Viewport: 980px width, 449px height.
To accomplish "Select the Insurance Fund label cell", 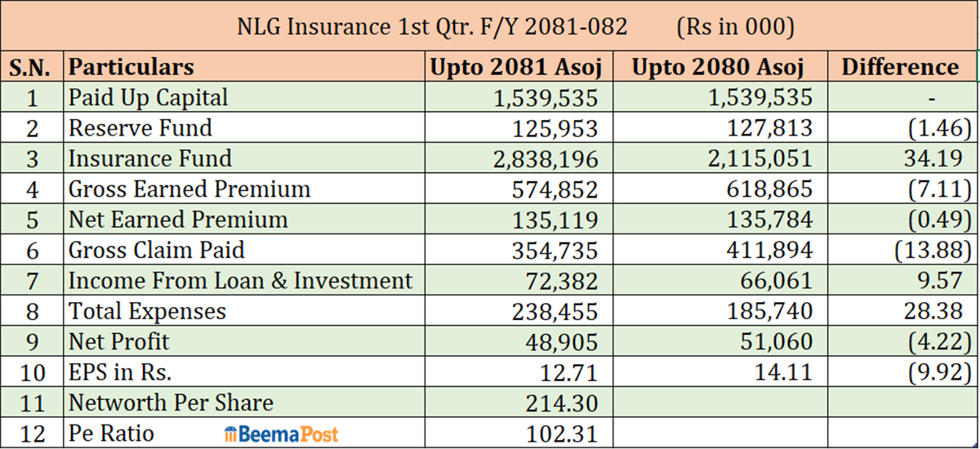I will [x=149, y=158].
